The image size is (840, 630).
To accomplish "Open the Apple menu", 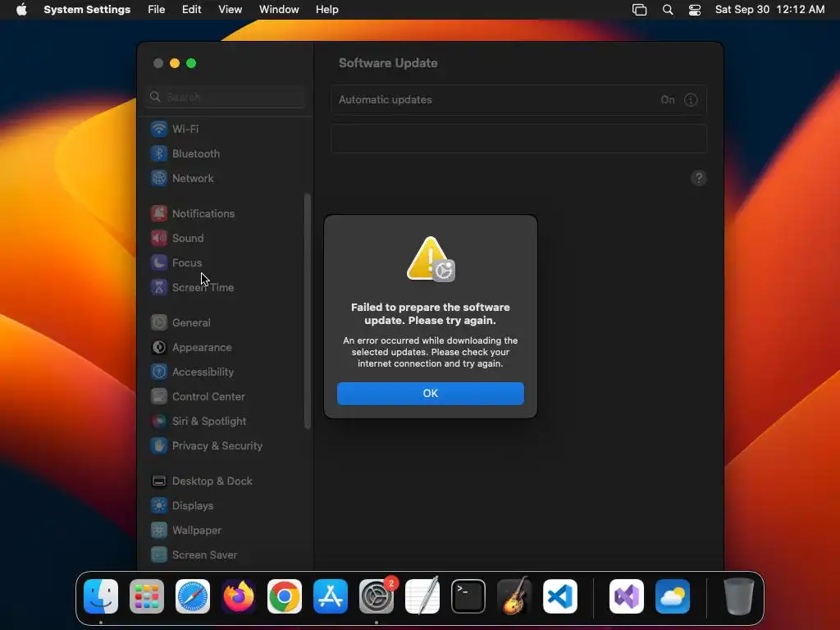I will (x=21, y=10).
